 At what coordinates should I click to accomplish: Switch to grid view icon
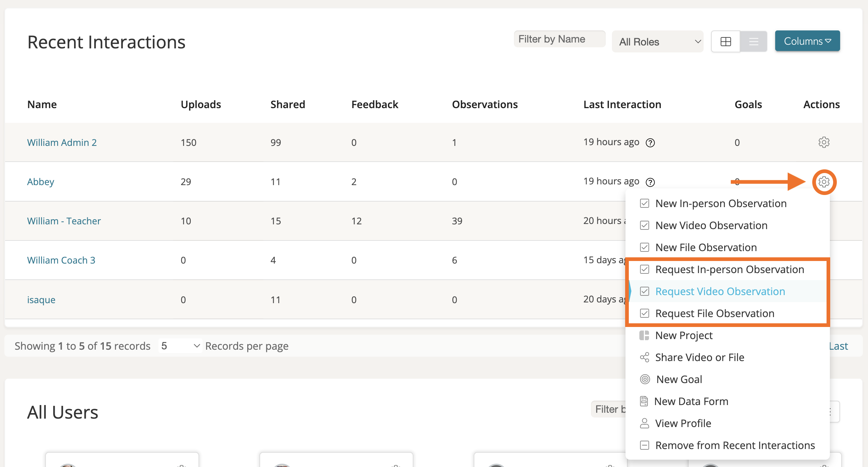[725, 42]
